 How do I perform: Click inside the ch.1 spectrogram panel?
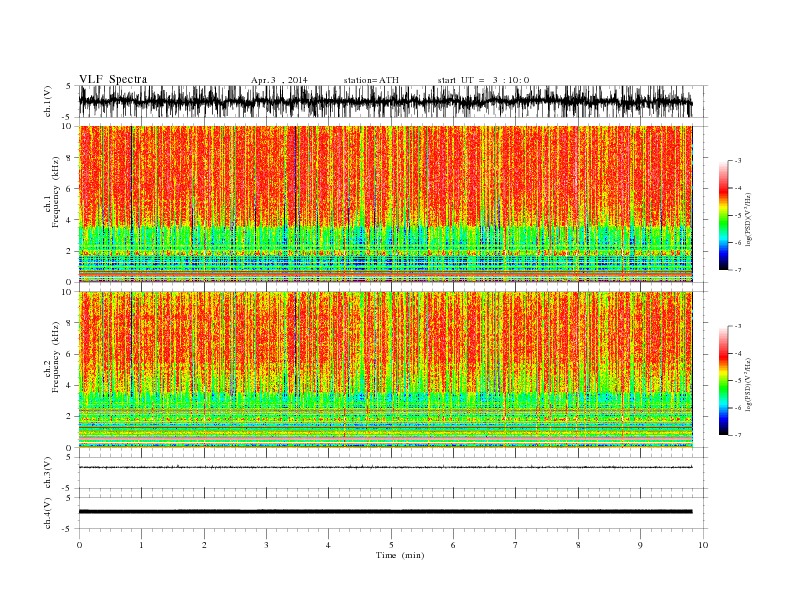[x=385, y=204]
